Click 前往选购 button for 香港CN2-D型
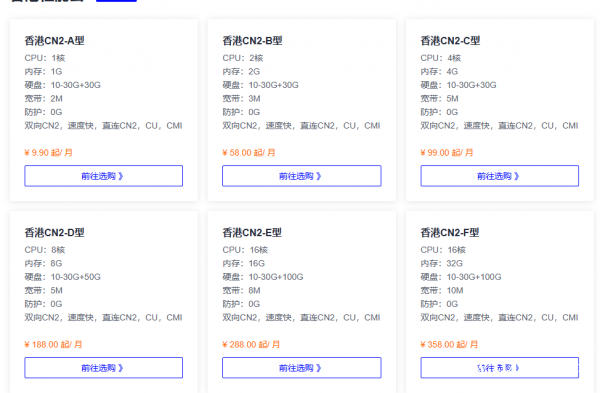This screenshot has height=393, width=600. 103,368
